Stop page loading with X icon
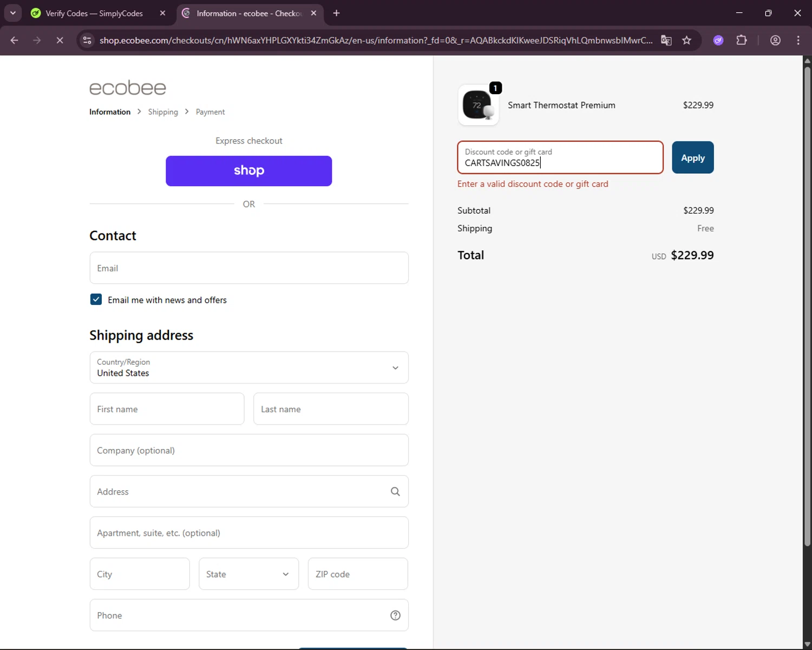The image size is (812, 650). (60, 40)
